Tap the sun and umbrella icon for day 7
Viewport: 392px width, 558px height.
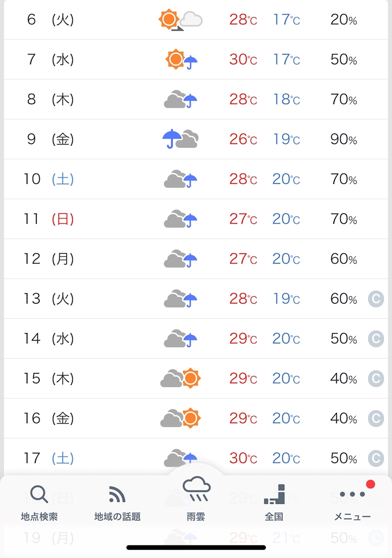click(x=182, y=60)
